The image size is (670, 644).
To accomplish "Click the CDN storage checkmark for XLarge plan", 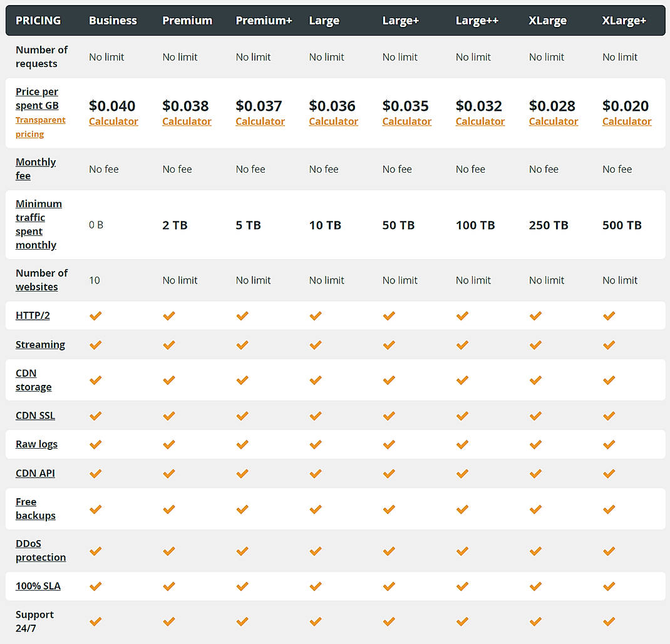I will (536, 380).
